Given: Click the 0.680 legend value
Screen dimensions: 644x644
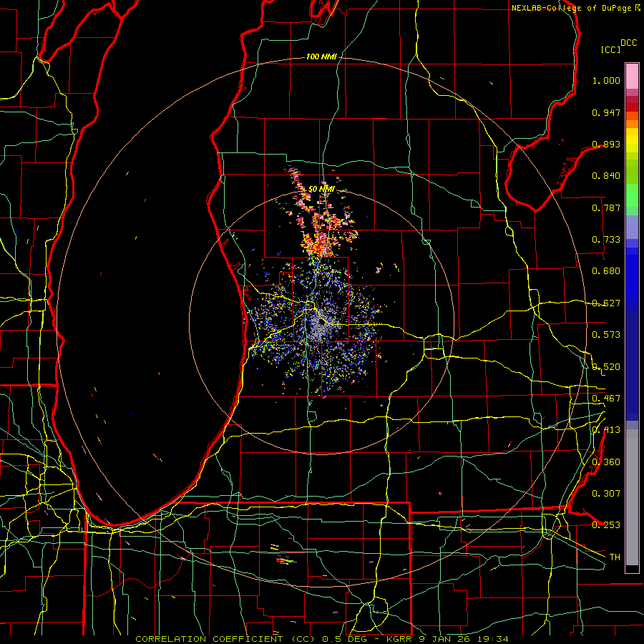Looking at the screenshot, I should point(606,271).
